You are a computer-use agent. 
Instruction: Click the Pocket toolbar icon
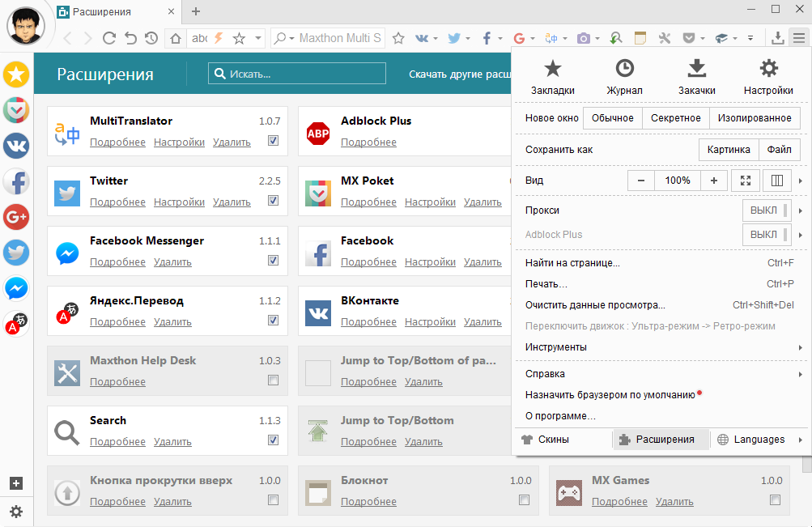[x=689, y=38]
